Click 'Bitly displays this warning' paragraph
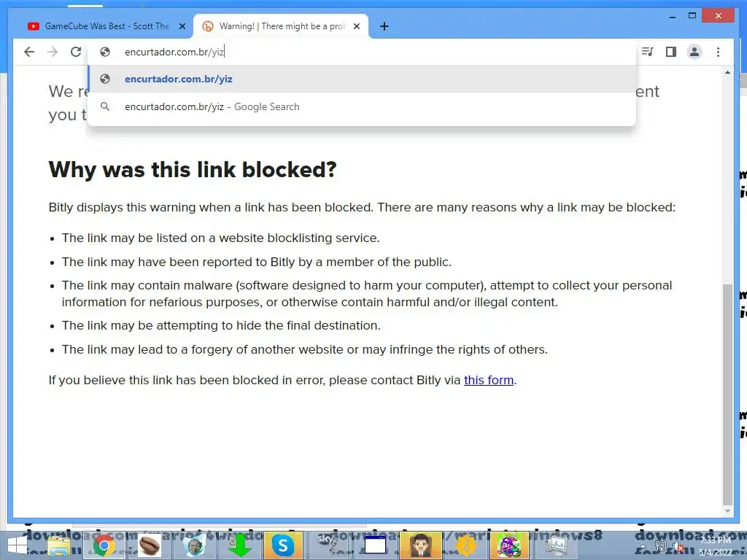Viewport: 747px width, 560px height. [362, 207]
